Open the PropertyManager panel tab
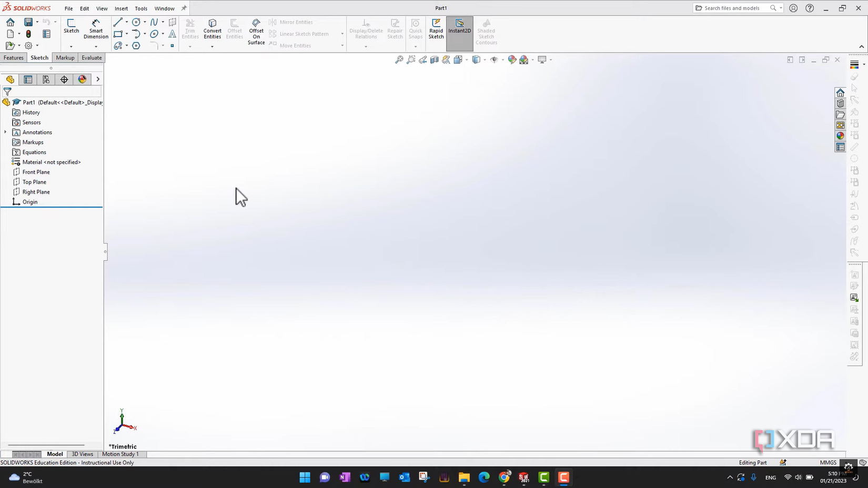This screenshot has height=488, width=868. click(28, 79)
